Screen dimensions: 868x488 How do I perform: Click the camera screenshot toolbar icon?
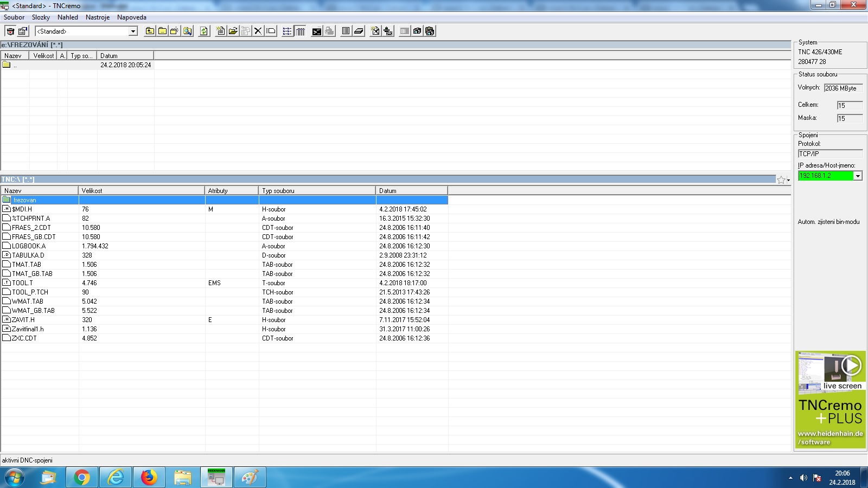point(417,31)
